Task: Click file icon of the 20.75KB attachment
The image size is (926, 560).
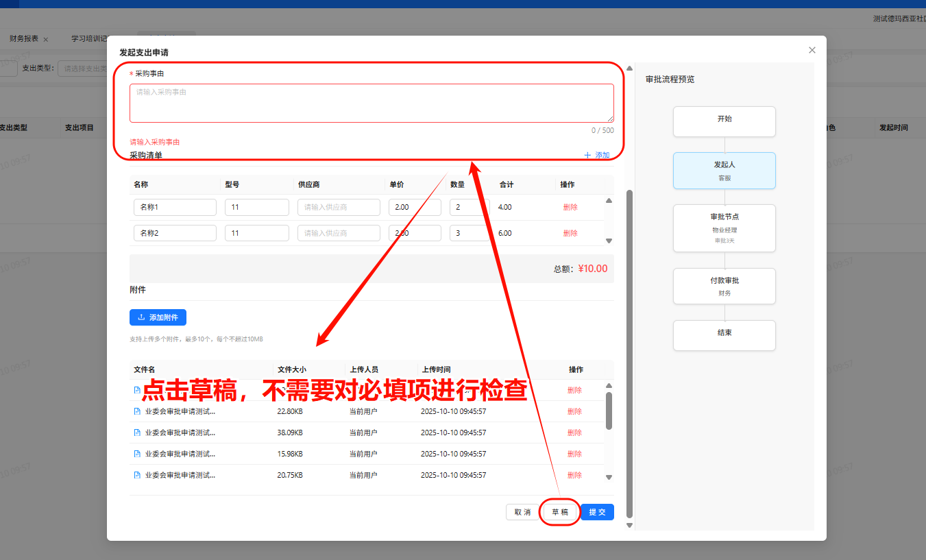Action: pos(137,476)
